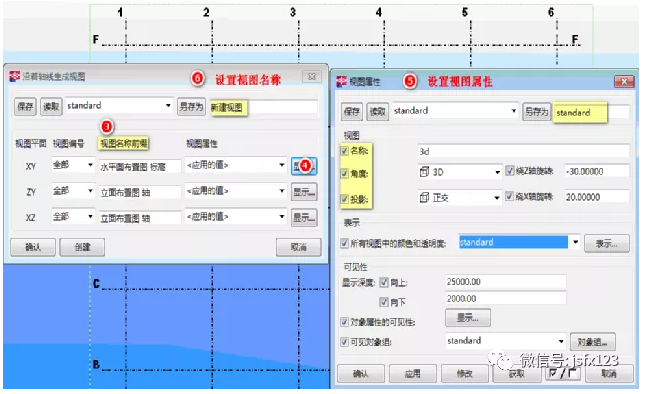This screenshot has height=394, width=647.
Task: Click the Tekla icon in 沿着轴线生成视图 title bar
Action: coord(15,76)
